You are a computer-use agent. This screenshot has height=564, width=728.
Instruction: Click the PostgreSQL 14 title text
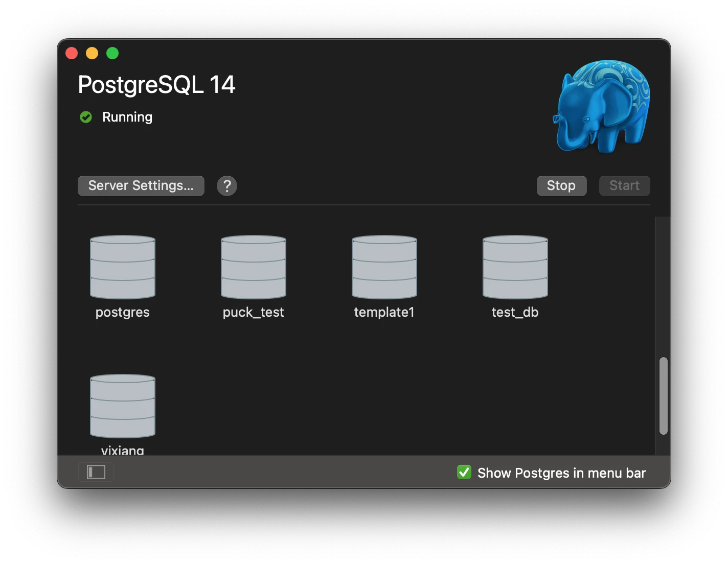156,85
